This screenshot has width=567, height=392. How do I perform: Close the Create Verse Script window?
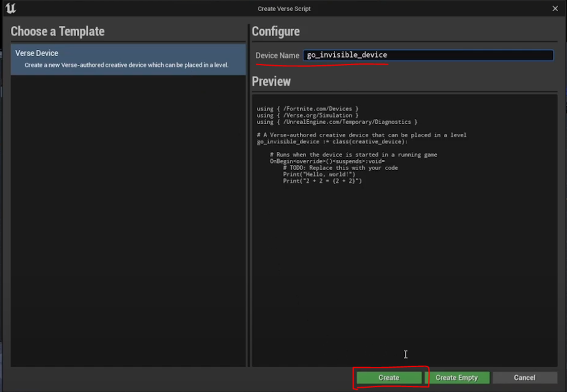pyautogui.click(x=555, y=8)
